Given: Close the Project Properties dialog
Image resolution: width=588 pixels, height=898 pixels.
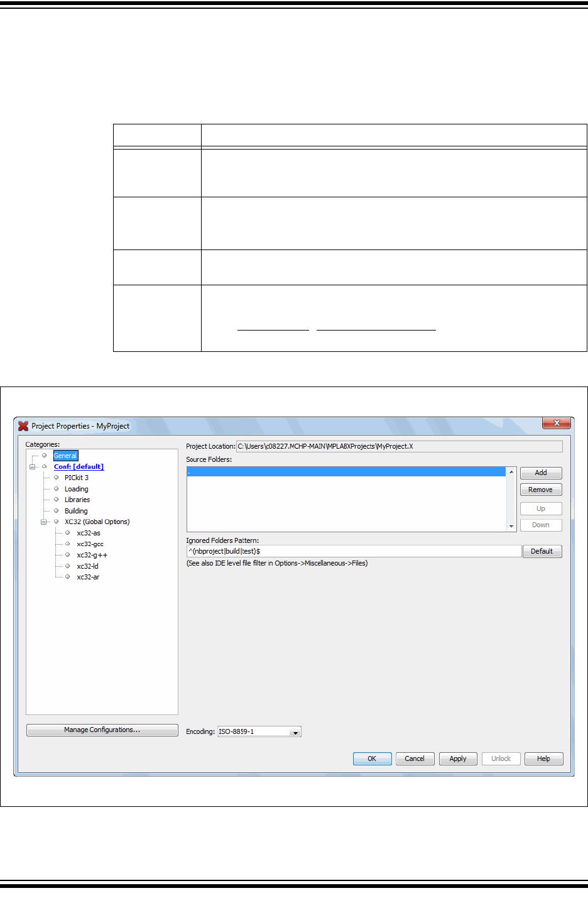Looking at the screenshot, I should coord(557,424).
